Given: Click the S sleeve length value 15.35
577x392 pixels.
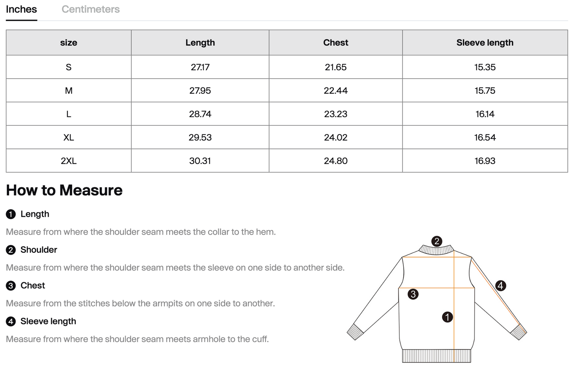Looking at the screenshot, I should (x=485, y=67).
